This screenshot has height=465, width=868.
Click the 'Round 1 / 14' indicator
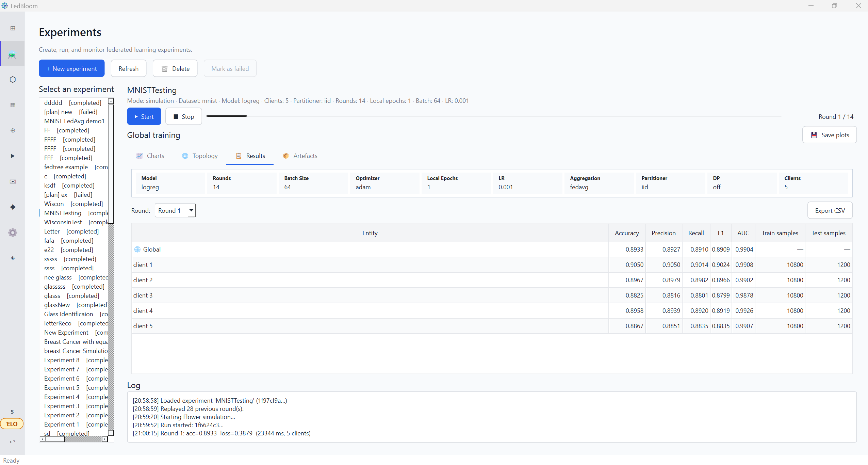[836, 116]
